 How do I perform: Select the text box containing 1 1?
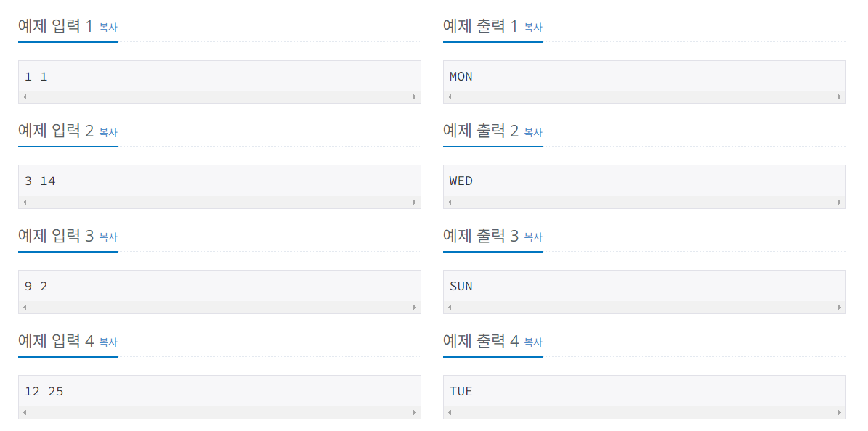[x=218, y=76]
